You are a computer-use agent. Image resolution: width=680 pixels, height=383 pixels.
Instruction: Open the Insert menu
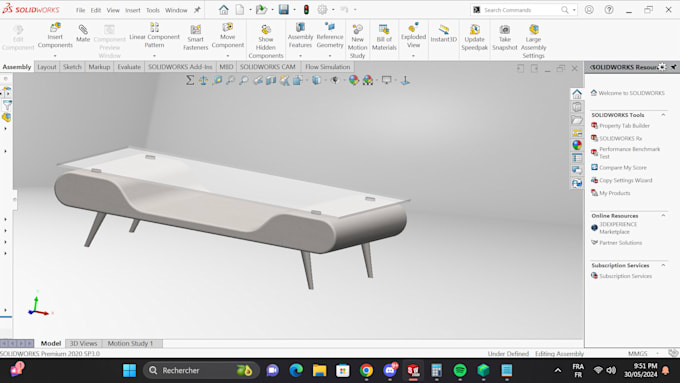133,10
